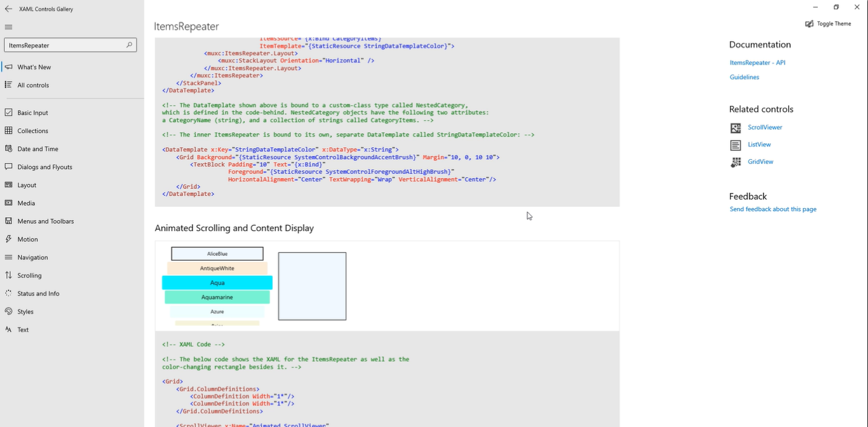Open the ScrollViewer related control icon
Viewport: 868px width, 427px height.
736,128
